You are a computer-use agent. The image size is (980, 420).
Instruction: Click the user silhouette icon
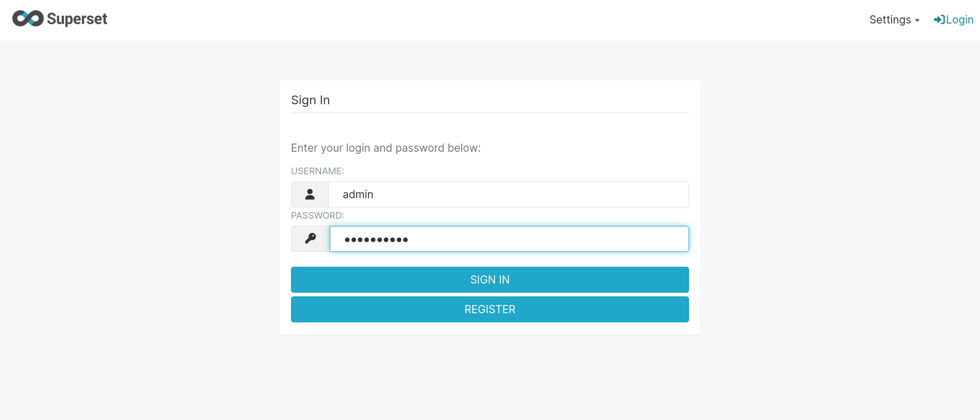(310, 195)
